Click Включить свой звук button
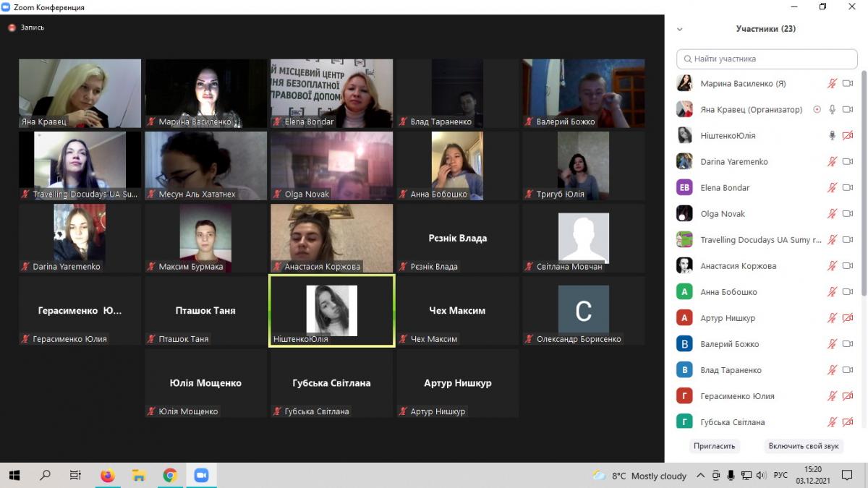Screen dimensions: 868x488 [x=804, y=446]
